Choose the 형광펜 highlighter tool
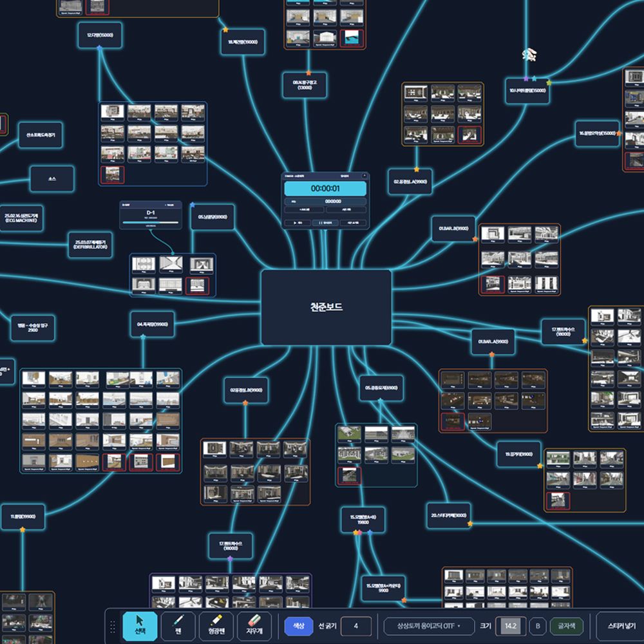Image resolution: width=644 pixels, height=644 pixels. coord(216,625)
